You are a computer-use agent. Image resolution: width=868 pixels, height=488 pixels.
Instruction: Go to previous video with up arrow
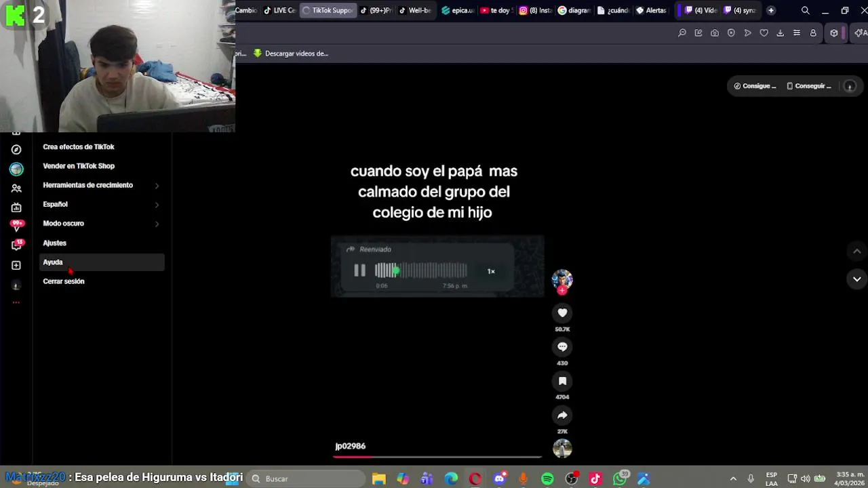tap(857, 251)
